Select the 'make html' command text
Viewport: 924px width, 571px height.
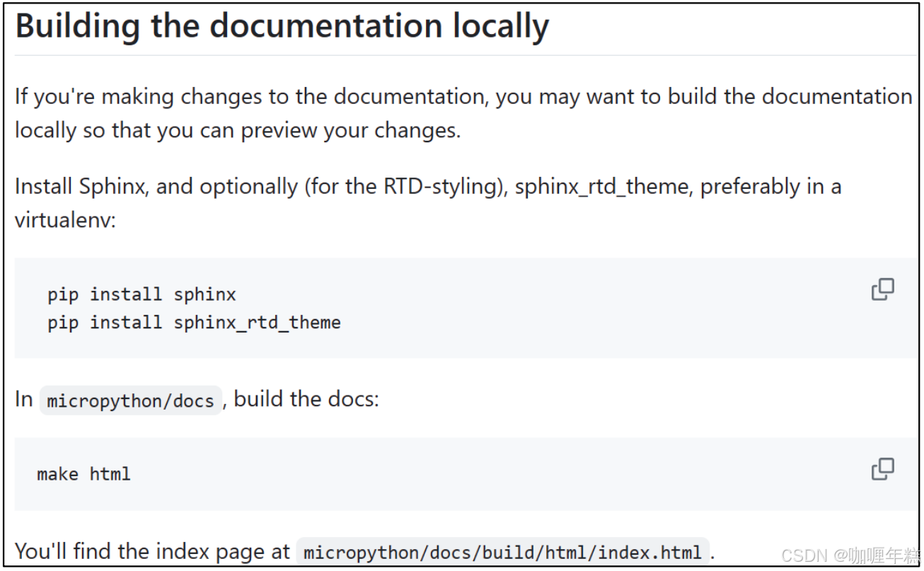(83, 473)
